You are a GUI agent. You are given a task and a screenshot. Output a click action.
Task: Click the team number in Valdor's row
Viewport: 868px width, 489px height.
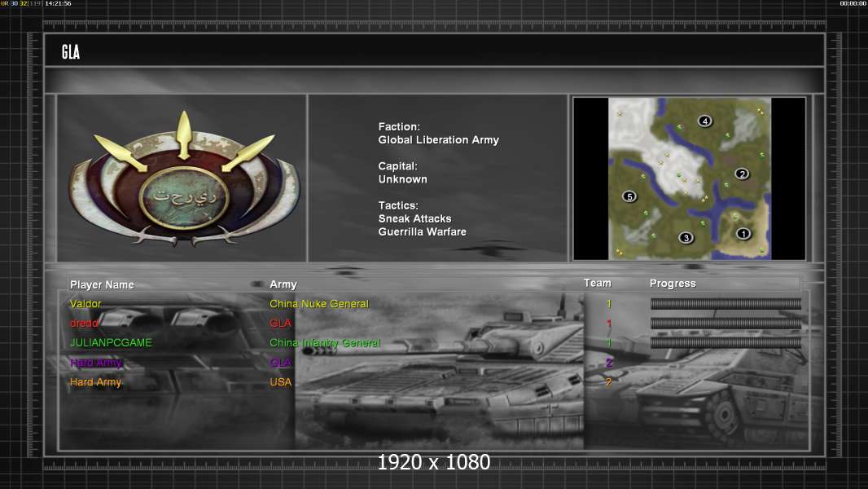[x=608, y=303]
